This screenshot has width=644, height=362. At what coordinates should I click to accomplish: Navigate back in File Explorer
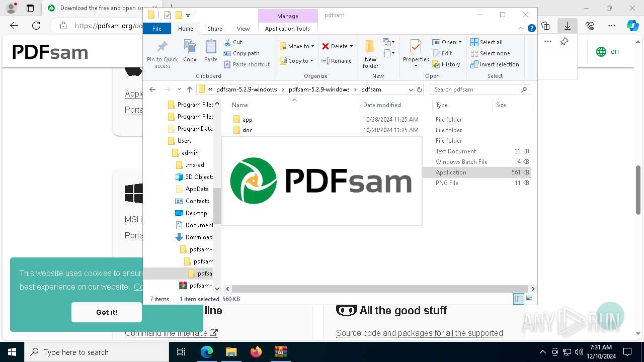tap(152, 89)
